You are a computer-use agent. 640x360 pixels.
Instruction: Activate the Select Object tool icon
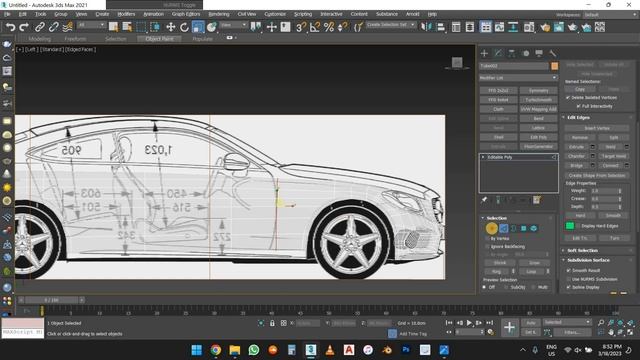113,27
